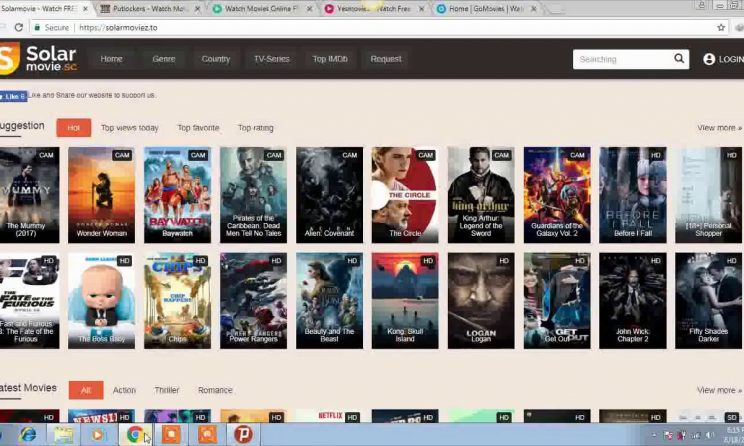Open the Alien: Covenant poster
The image size is (744, 446).
[x=329, y=195]
